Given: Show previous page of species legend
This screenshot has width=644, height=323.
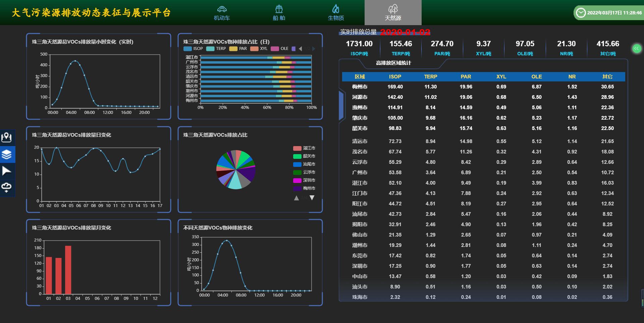Looking at the screenshot, I should click(300, 49).
